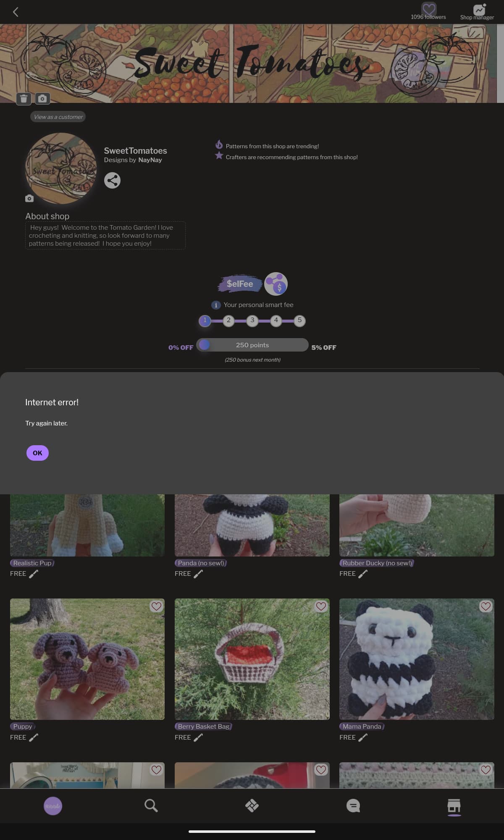Change banner photo with camera icon
The width and height of the screenshot is (504, 840).
pos(42,99)
